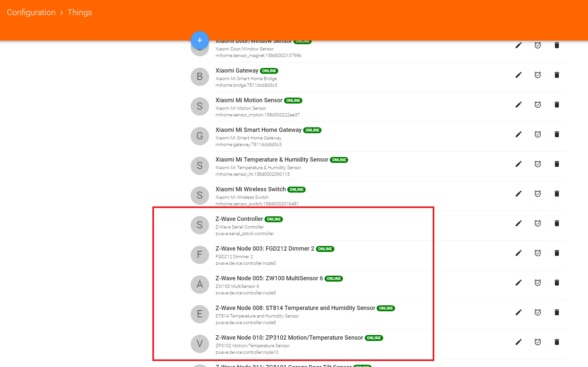Open Z-Wave Node 010: ZP3102 sensor title

pos(289,338)
